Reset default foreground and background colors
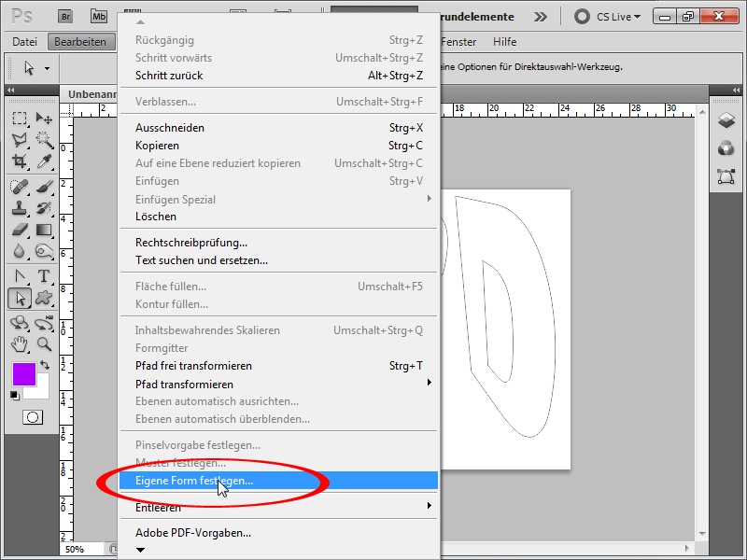Screen dimensions: 747x560 [15, 395]
